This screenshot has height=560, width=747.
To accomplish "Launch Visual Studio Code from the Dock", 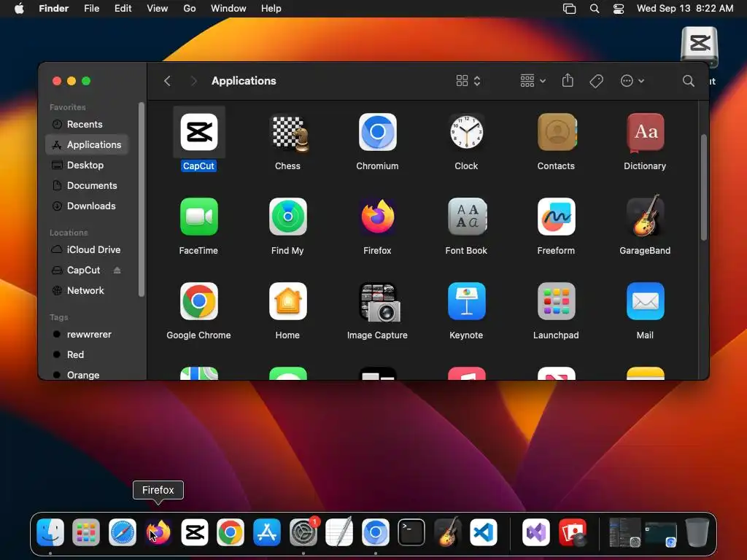I will [x=484, y=532].
